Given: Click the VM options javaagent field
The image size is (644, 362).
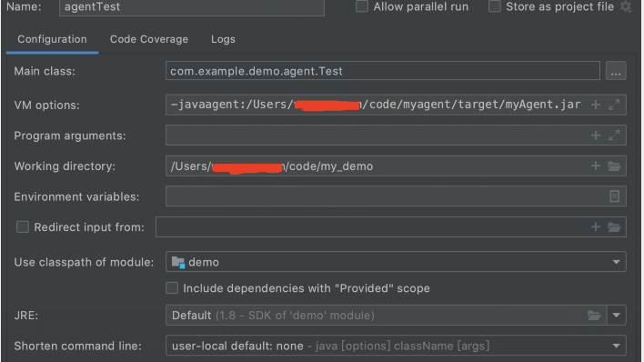Looking at the screenshot, I should point(396,105).
